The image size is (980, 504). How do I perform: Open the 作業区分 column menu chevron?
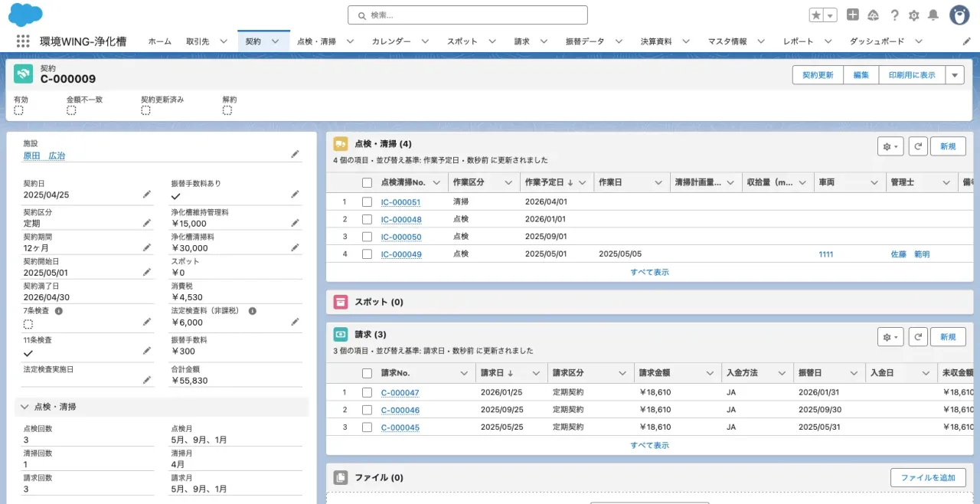tap(508, 182)
